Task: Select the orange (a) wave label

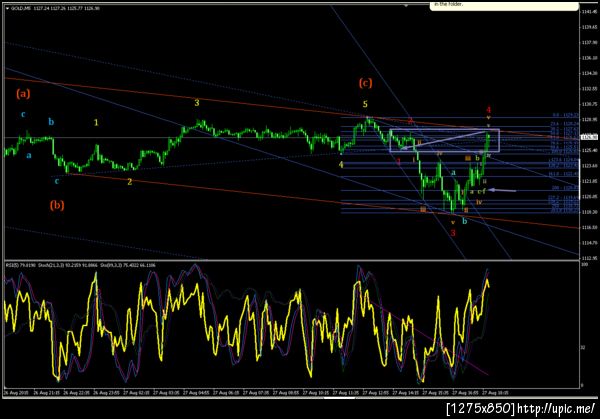Action: pyautogui.click(x=23, y=94)
